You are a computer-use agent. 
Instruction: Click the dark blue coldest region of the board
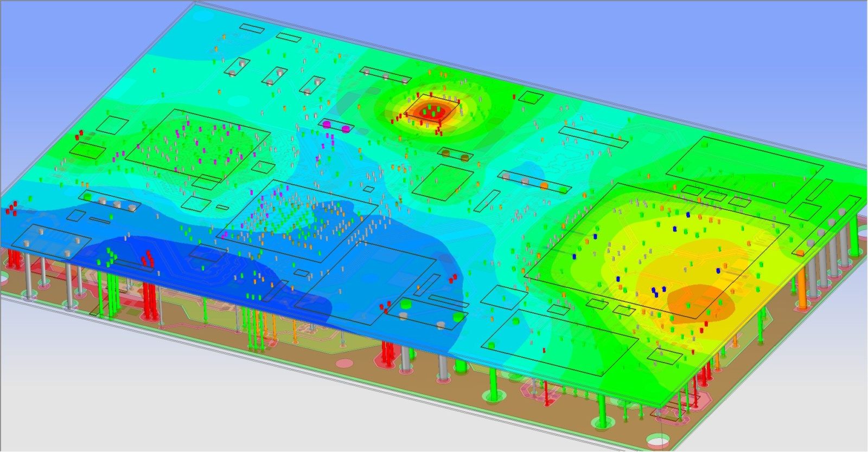click(179, 255)
